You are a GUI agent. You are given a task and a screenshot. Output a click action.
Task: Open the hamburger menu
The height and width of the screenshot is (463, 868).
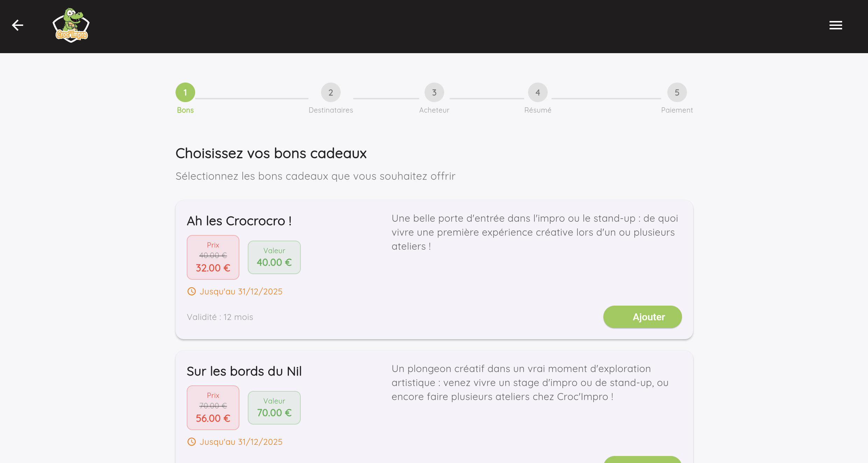click(835, 25)
